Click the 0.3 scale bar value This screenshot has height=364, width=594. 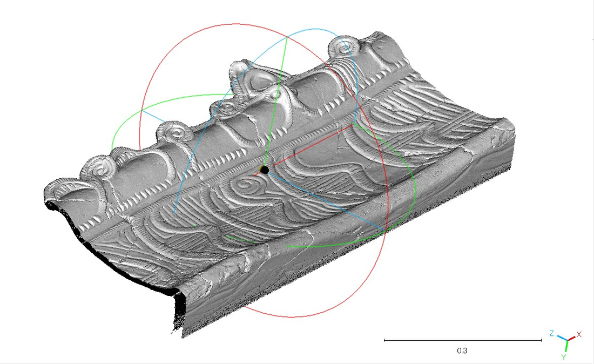point(462,350)
